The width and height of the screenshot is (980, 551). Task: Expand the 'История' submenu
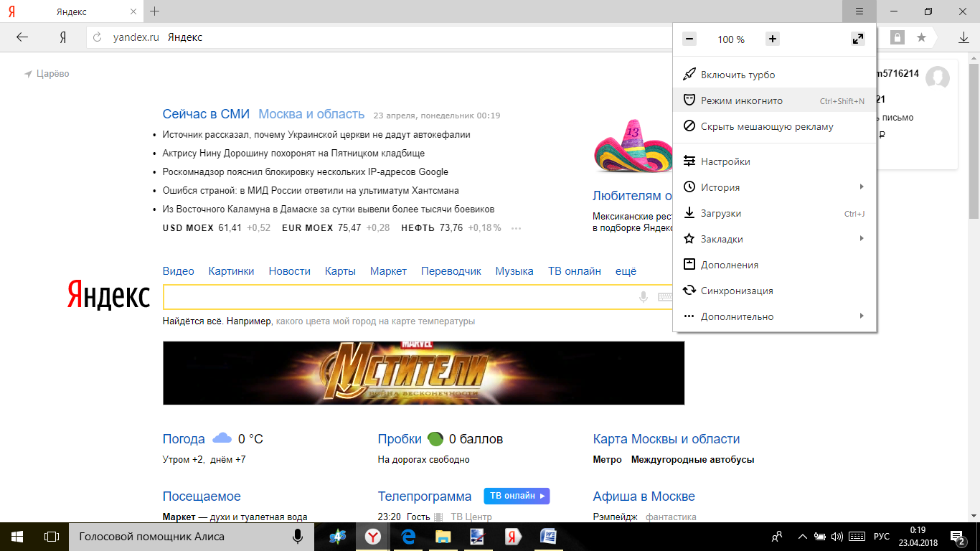point(775,187)
